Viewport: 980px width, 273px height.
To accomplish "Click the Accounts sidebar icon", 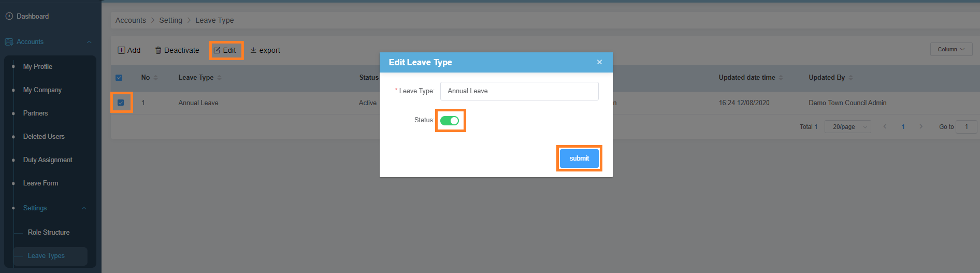I will (9, 41).
